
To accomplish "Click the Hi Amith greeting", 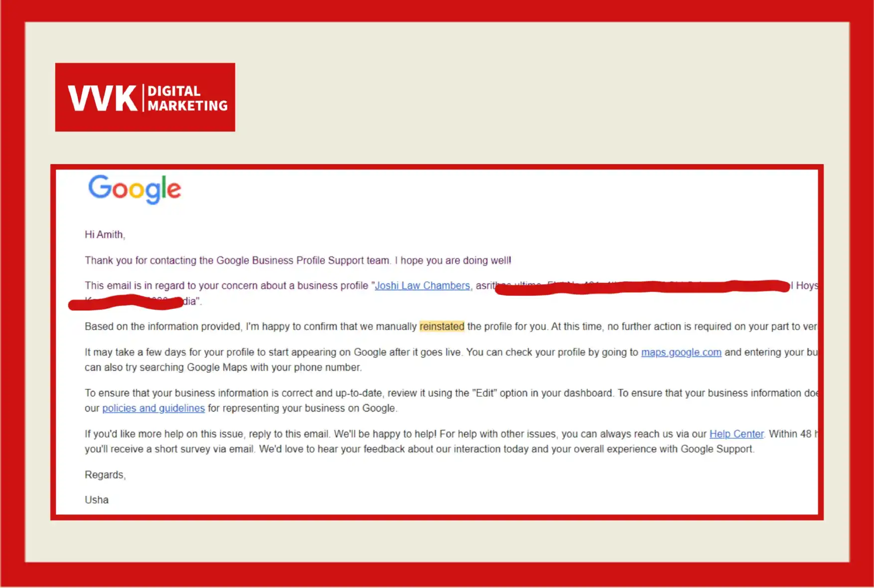I will tap(105, 235).
